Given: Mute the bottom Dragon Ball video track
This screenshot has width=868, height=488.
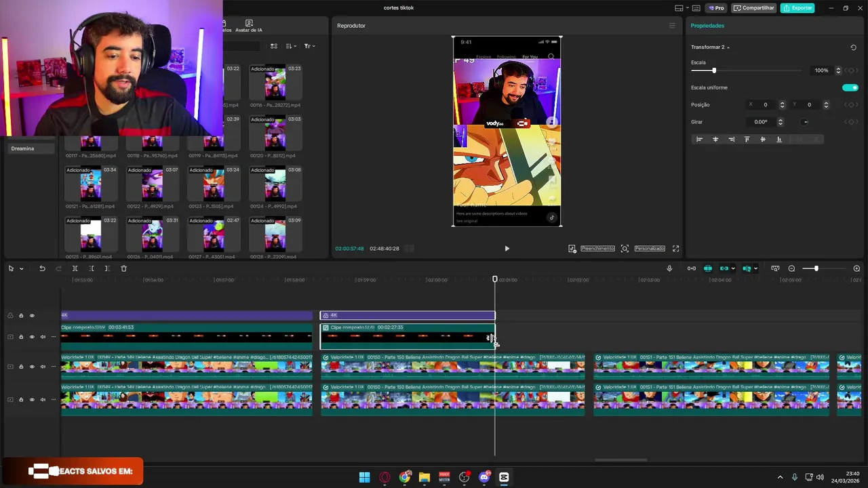Looking at the screenshot, I should pos(43,400).
